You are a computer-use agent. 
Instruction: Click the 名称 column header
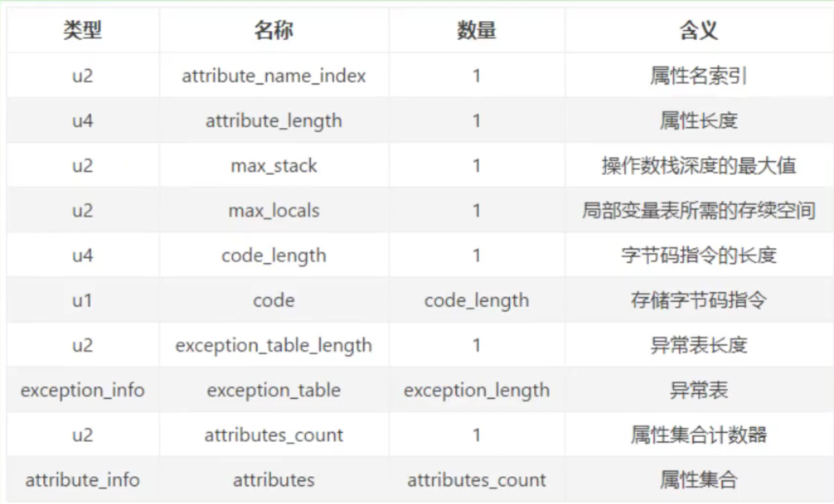click(x=273, y=30)
